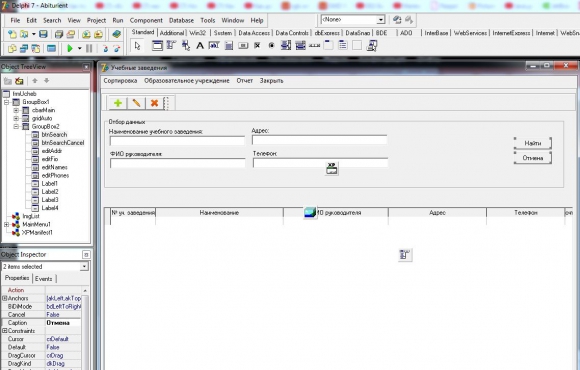Select the RadioButton component in palette

272,46
